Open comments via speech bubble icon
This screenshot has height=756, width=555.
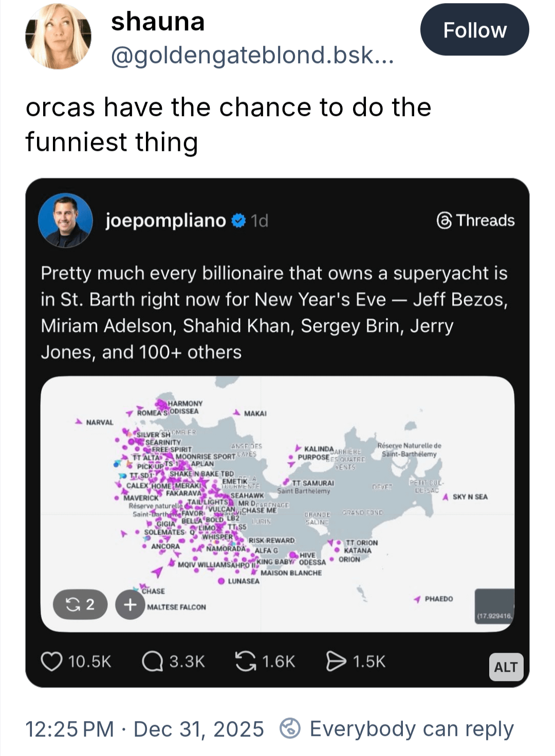pyautogui.click(x=152, y=661)
